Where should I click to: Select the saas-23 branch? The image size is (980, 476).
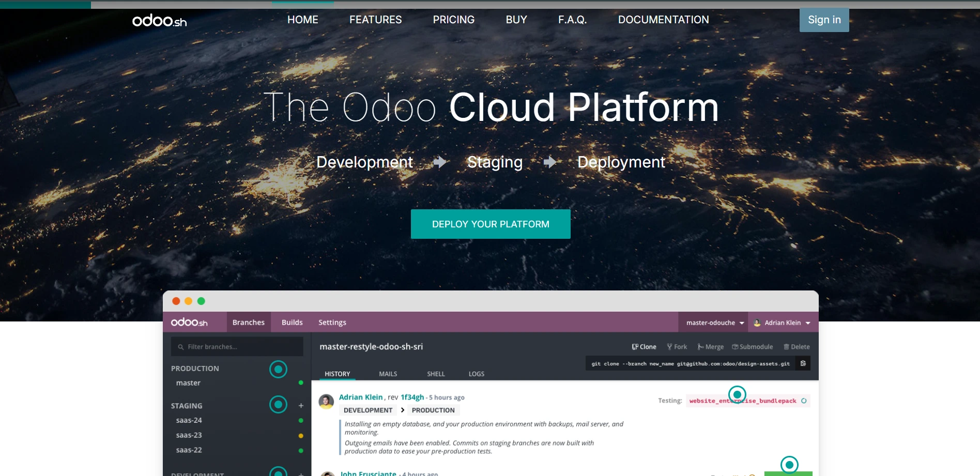pos(189,435)
